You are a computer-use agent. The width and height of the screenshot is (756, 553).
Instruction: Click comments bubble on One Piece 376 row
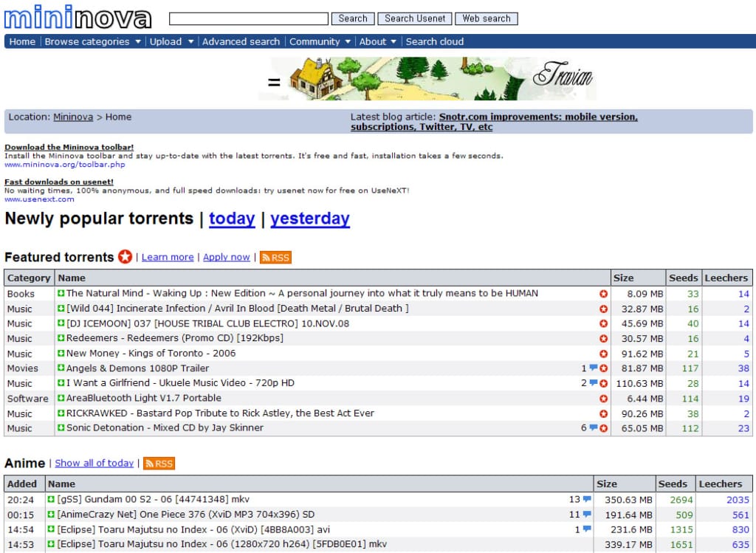pyautogui.click(x=587, y=514)
